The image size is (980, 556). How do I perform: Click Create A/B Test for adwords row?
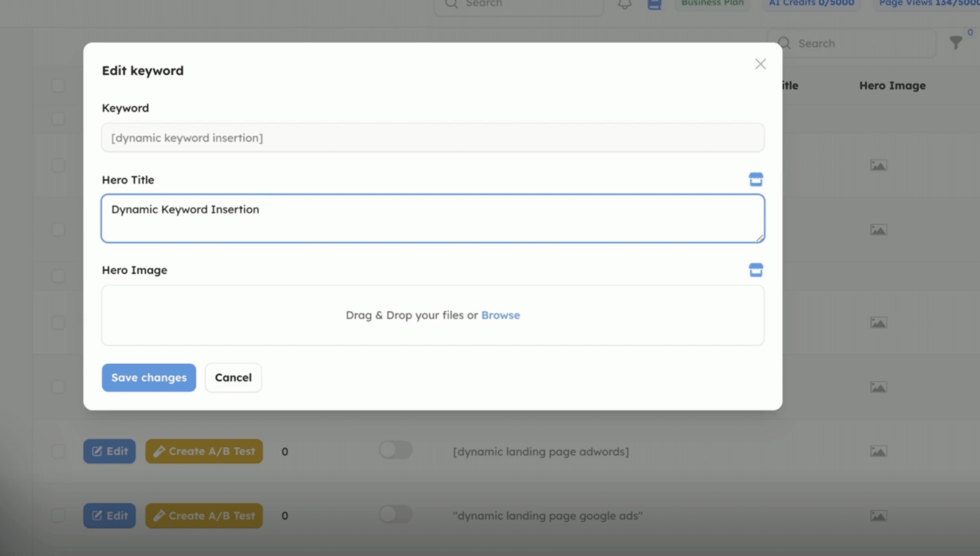[x=204, y=451]
